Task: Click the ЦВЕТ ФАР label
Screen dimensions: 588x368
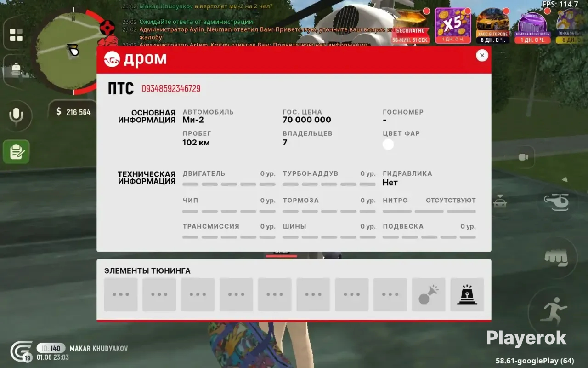Action: [401, 133]
